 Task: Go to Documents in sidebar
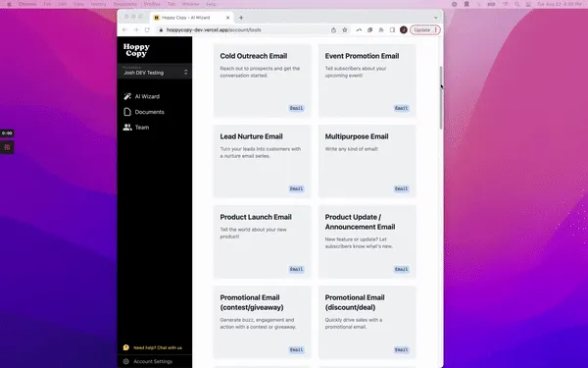(x=149, y=112)
